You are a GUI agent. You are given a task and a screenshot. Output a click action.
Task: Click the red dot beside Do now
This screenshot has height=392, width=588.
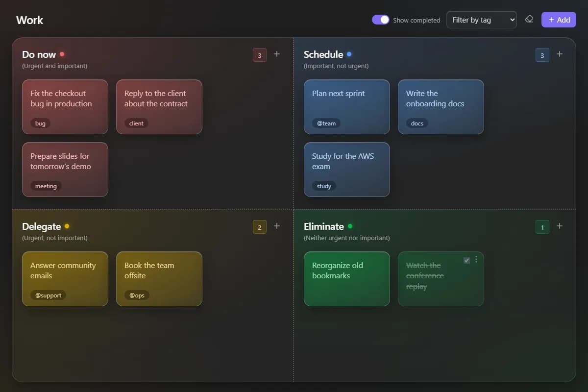pos(62,54)
